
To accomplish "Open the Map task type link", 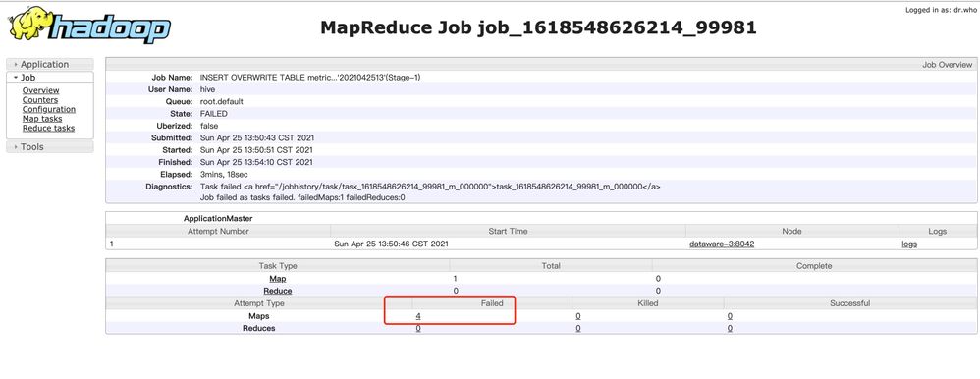I will (x=278, y=279).
